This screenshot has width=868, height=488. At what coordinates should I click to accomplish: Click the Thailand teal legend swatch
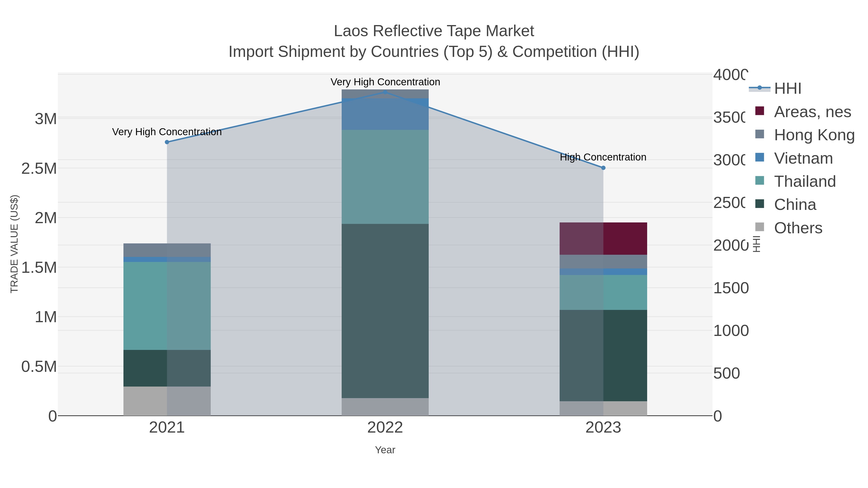pos(760,180)
